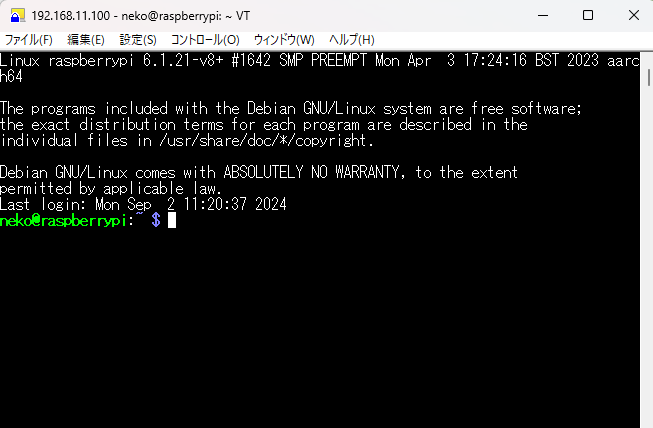The height and width of the screenshot is (428, 653).
Task: Open the ヘルプ(H) menu
Action: click(352, 40)
